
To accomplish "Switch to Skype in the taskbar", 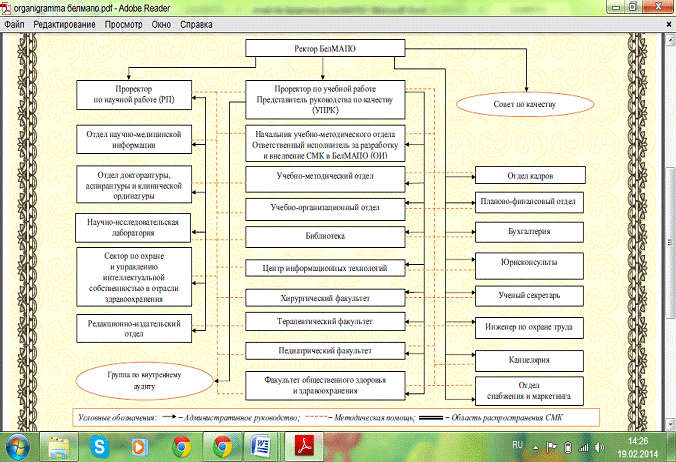I will [x=99, y=445].
